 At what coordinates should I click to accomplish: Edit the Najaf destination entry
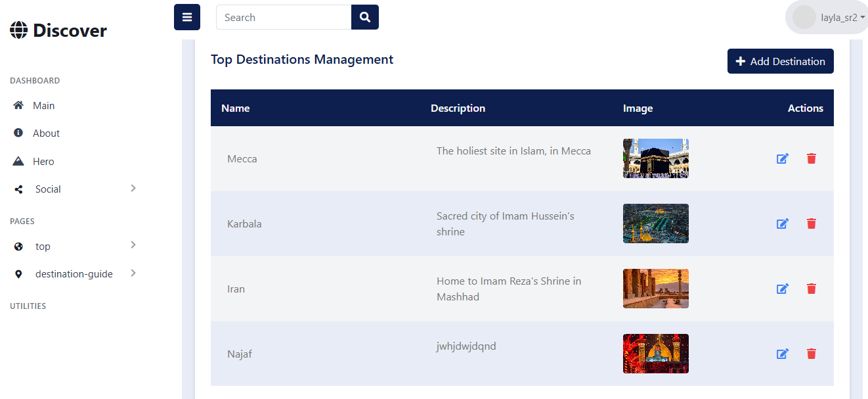click(782, 354)
